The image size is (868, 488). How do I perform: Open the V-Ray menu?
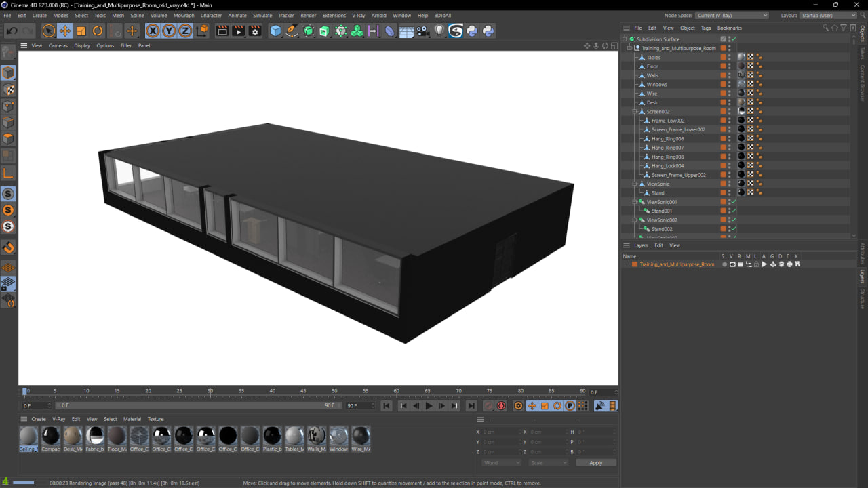(x=358, y=15)
